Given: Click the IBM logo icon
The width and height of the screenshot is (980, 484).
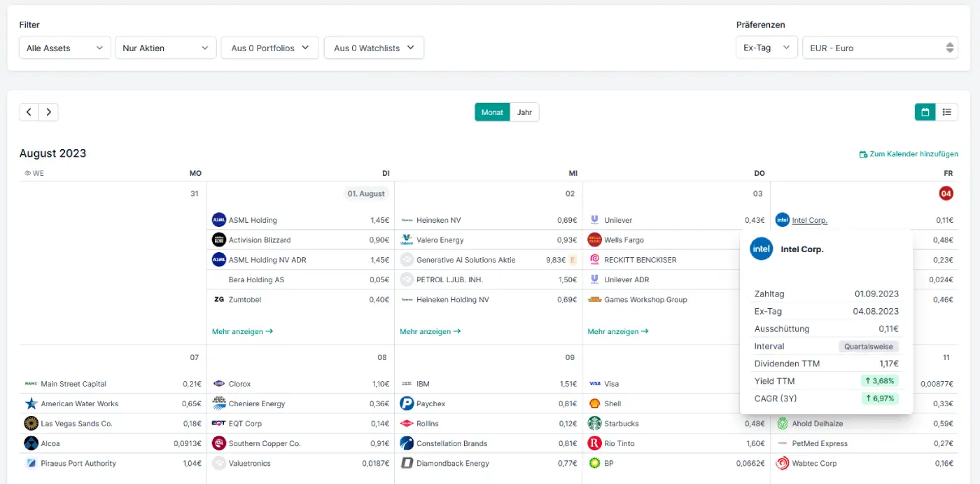Looking at the screenshot, I should tap(407, 383).
